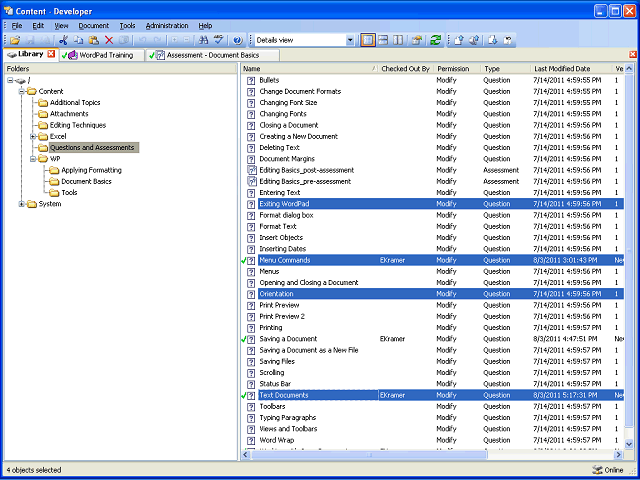The height and width of the screenshot is (480, 640).
Task: Open the Help menu
Action: click(x=205, y=26)
